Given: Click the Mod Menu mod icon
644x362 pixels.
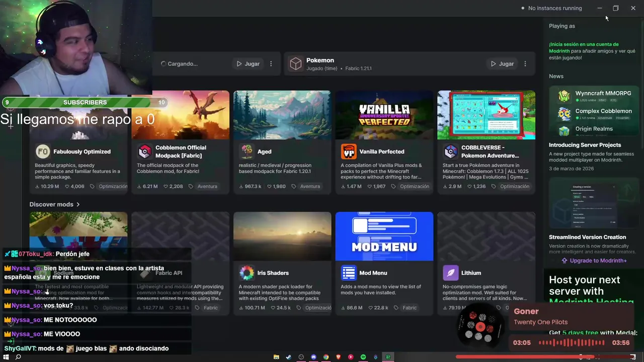Looking at the screenshot, I should coord(349,273).
